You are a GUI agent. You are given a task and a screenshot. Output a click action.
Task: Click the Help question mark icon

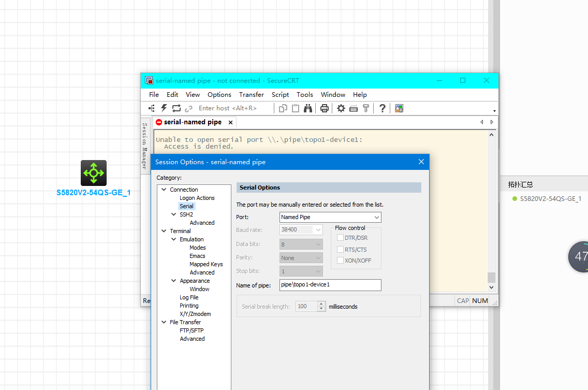[383, 108]
